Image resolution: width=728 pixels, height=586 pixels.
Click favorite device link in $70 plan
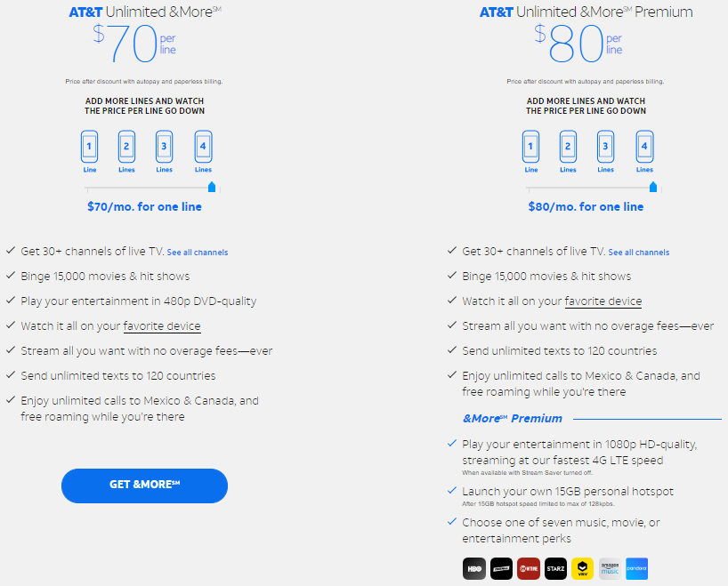(x=162, y=326)
